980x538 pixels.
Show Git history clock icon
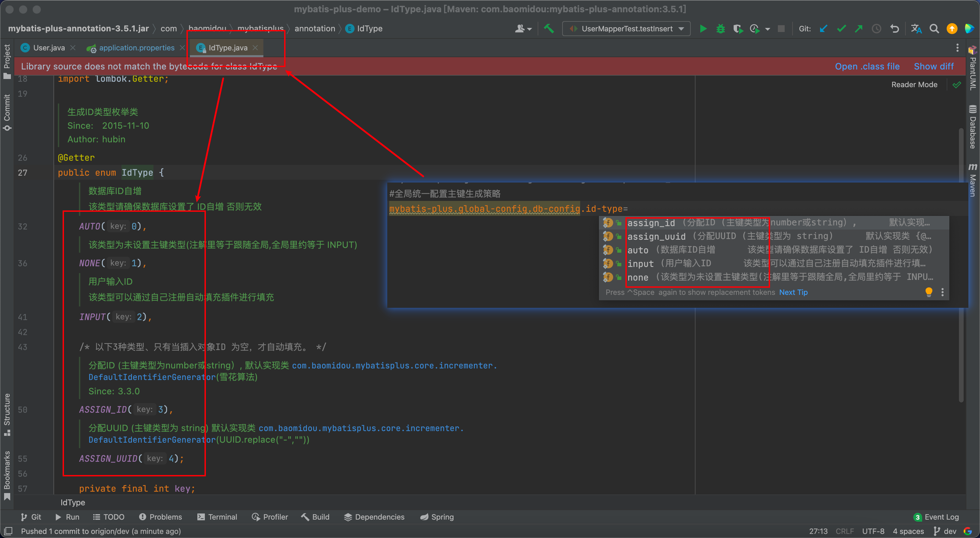click(x=877, y=29)
